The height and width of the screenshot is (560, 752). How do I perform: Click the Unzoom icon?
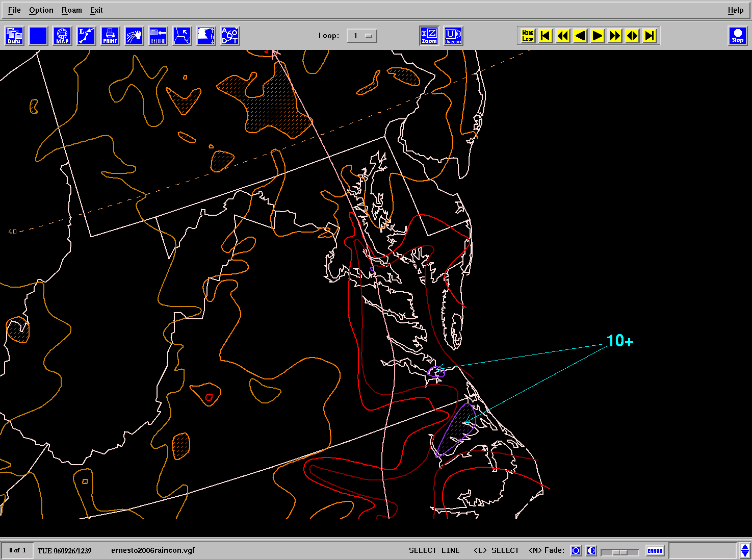[453, 36]
